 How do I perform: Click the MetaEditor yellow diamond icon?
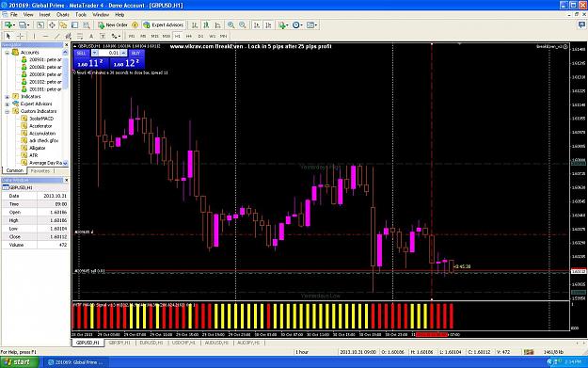[x=135, y=25]
